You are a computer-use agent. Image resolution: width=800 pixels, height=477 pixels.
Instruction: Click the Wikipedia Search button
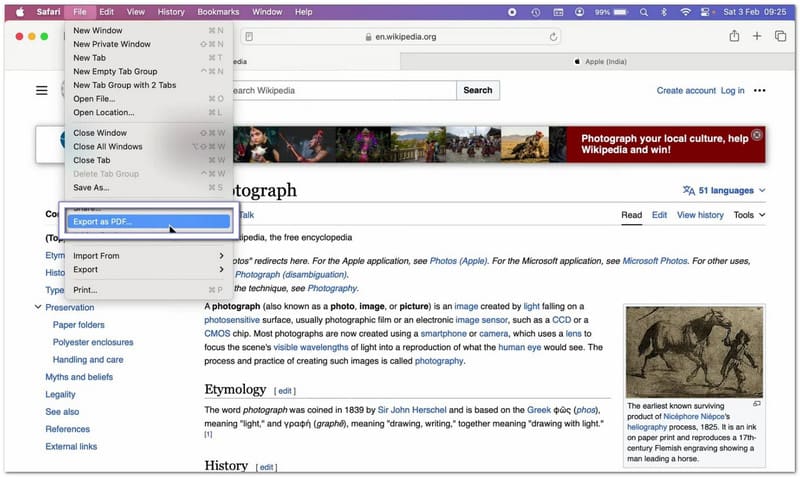[x=478, y=90]
